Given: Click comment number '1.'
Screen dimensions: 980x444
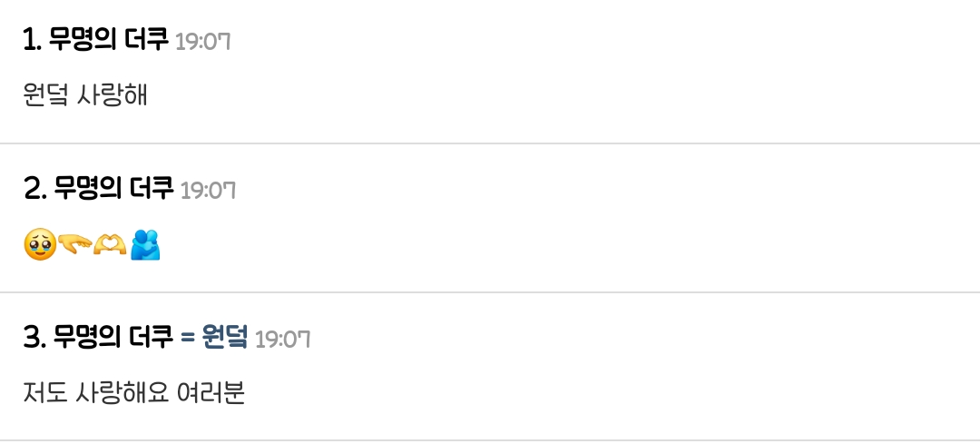Looking at the screenshot, I should [x=33, y=41].
